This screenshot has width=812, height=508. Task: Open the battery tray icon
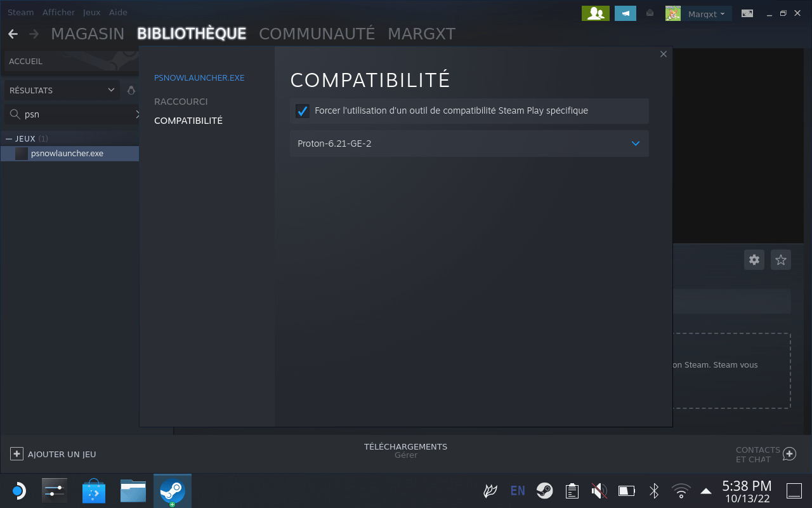[627, 491]
